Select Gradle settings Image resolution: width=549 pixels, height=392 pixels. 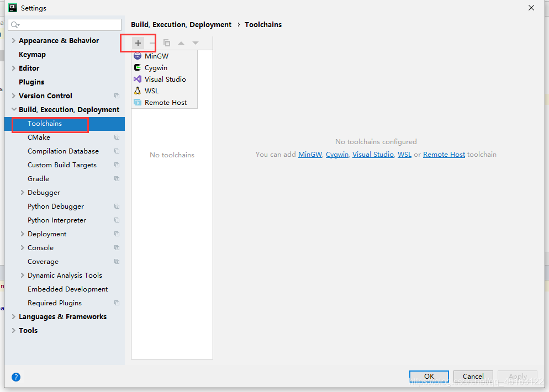[x=38, y=178]
